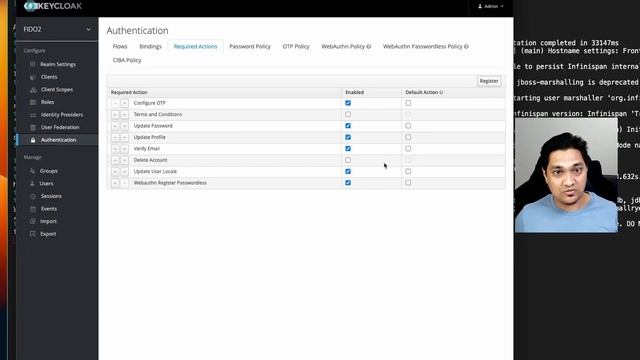The width and height of the screenshot is (640, 360).
Task: Enable the Terms and Conditions checkbox
Action: pyautogui.click(x=348, y=114)
